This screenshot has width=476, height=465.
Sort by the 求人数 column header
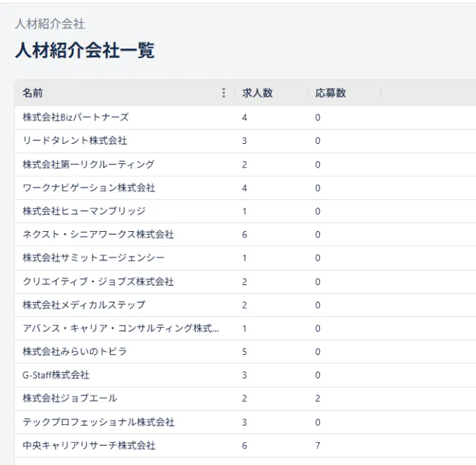pyautogui.click(x=257, y=93)
